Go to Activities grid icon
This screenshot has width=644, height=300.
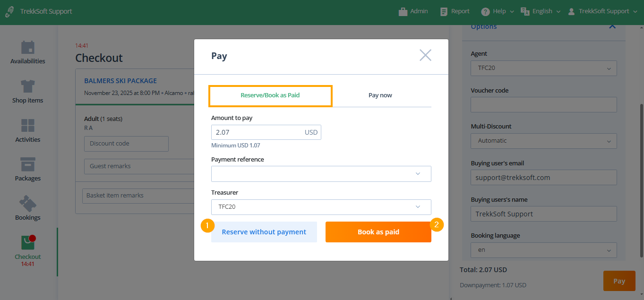(28, 126)
